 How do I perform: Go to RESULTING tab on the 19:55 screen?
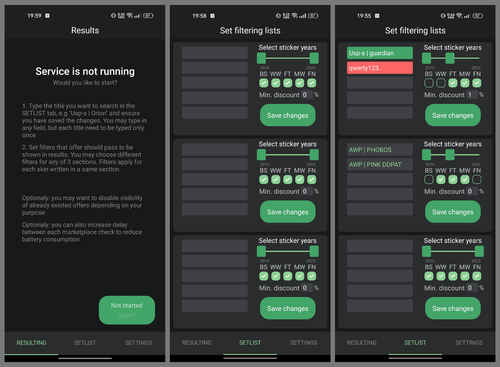click(362, 343)
